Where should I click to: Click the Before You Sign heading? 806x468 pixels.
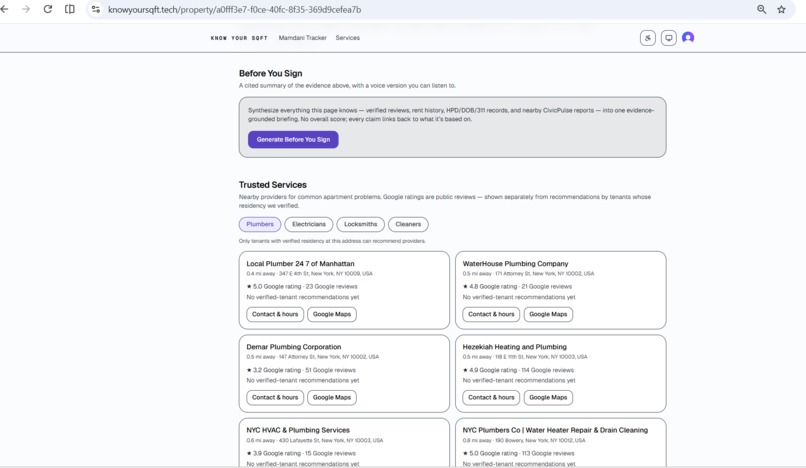point(270,74)
